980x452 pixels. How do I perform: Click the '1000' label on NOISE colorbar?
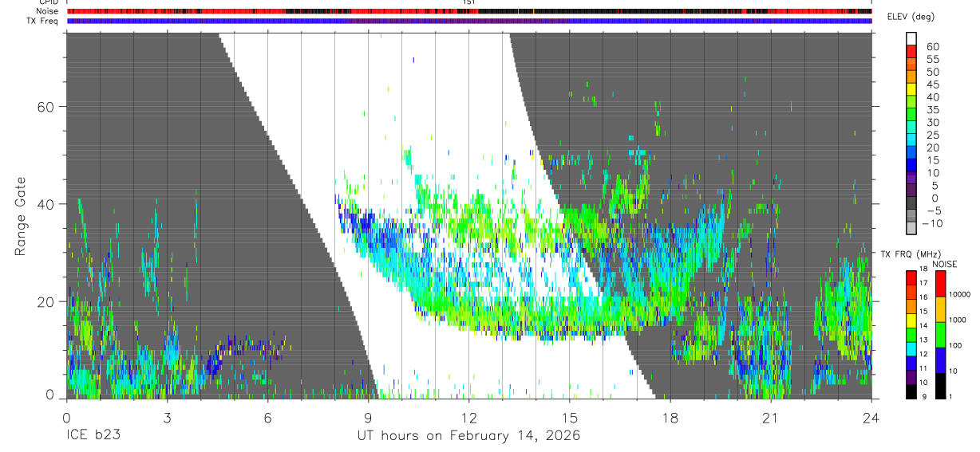(958, 320)
